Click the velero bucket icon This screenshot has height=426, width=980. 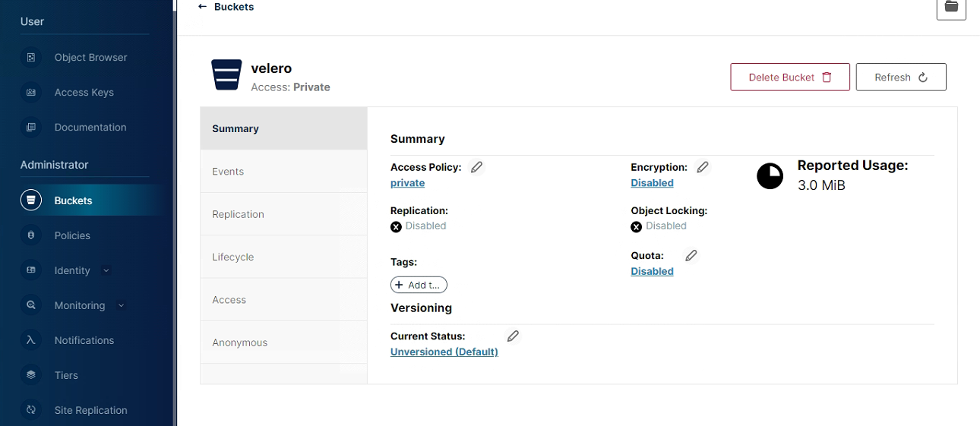(226, 74)
